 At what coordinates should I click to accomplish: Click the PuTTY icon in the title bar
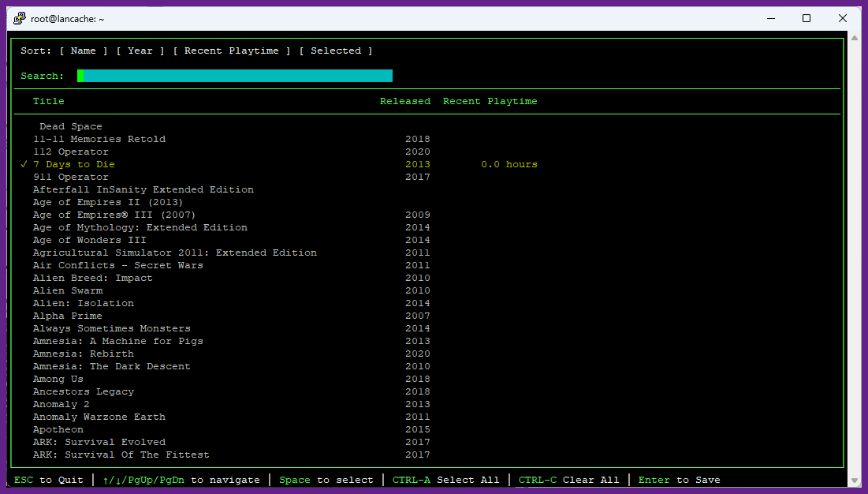(20, 18)
